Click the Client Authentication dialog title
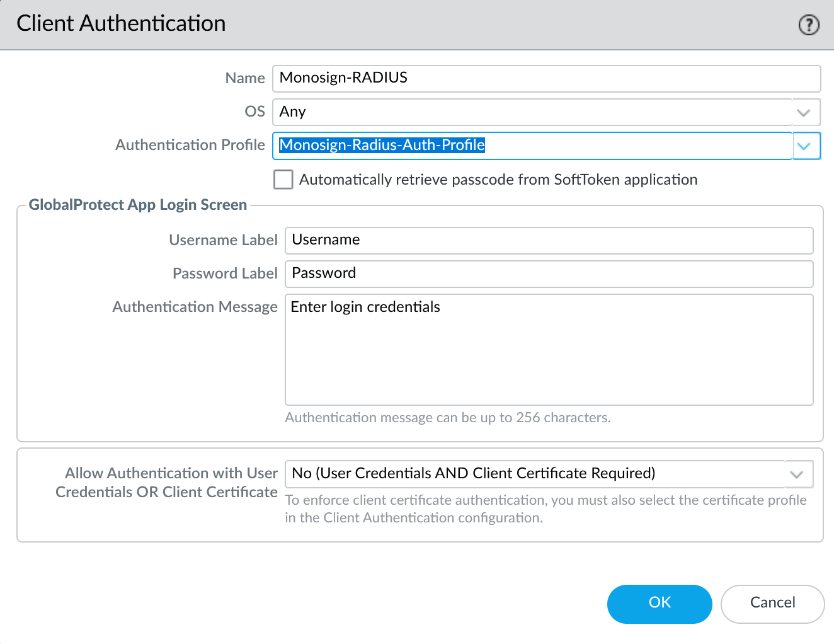This screenshot has height=644, width=834. pos(121,24)
